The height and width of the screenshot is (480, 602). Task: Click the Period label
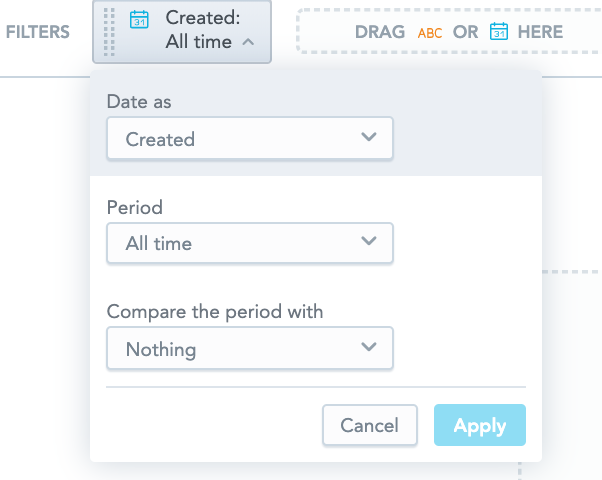(x=134, y=207)
